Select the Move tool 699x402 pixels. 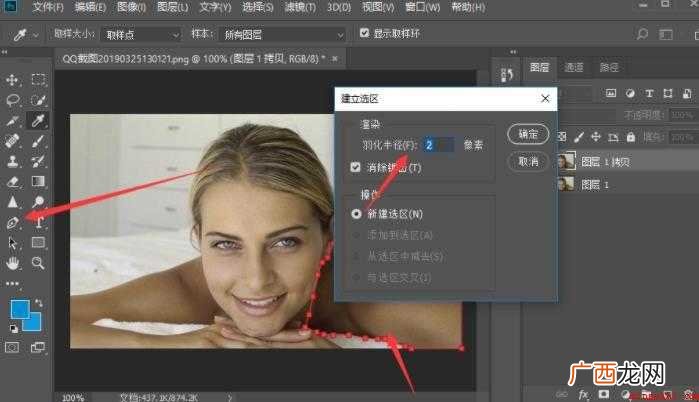tap(12, 80)
